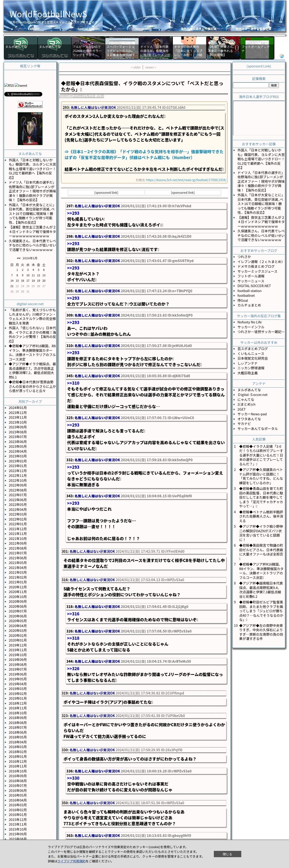The height and width of the screenshot is (868, 289).
Task: Open フットボールアンテナ thumbnail
Action: [257, 48]
